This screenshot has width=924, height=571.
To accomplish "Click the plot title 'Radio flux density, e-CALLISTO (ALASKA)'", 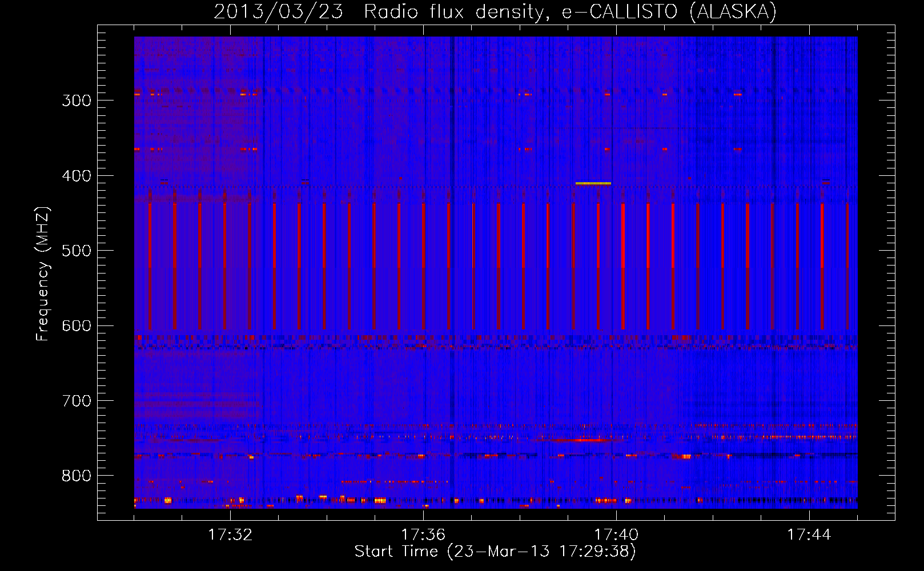I will (570, 11).
